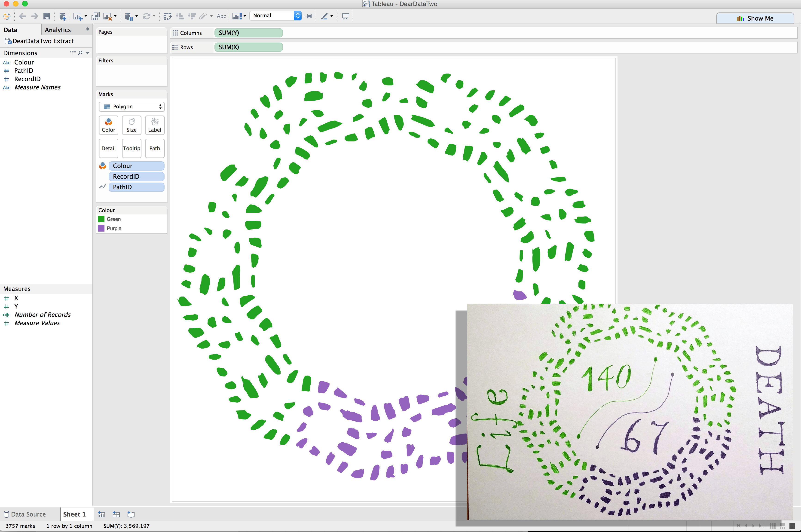Click the Tooltip marks card button

pyautogui.click(x=132, y=148)
